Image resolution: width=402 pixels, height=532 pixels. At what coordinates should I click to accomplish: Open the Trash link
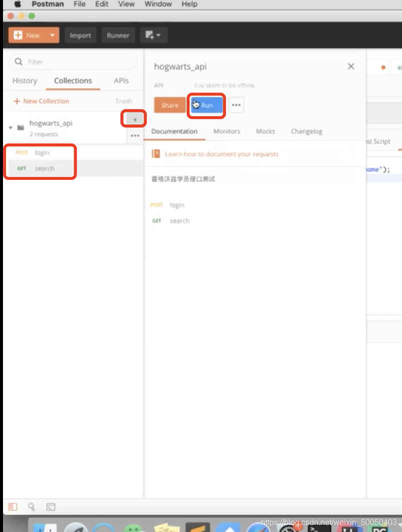[123, 101]
